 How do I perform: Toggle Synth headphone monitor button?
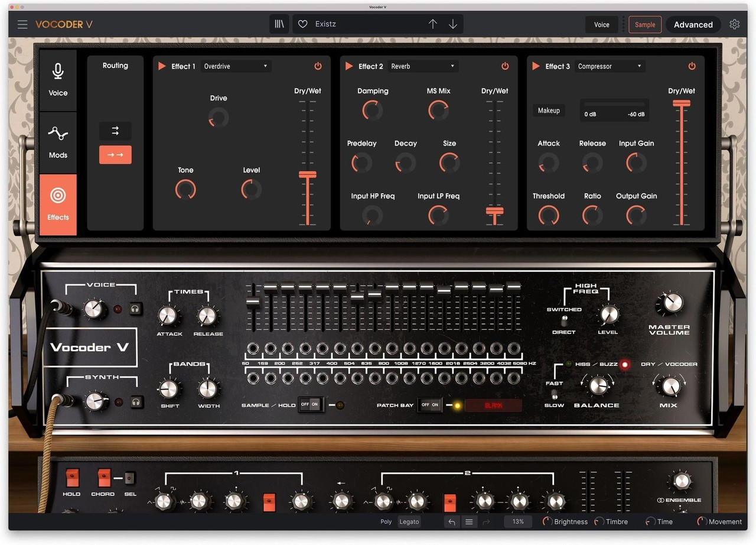click(136, 401)
